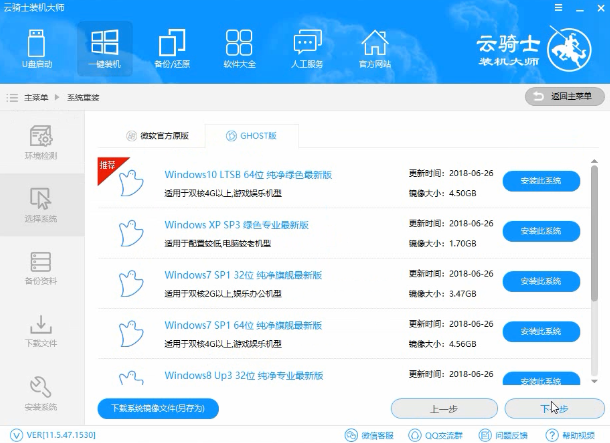Open QQ交流群 in the status bar

point(433,435)
